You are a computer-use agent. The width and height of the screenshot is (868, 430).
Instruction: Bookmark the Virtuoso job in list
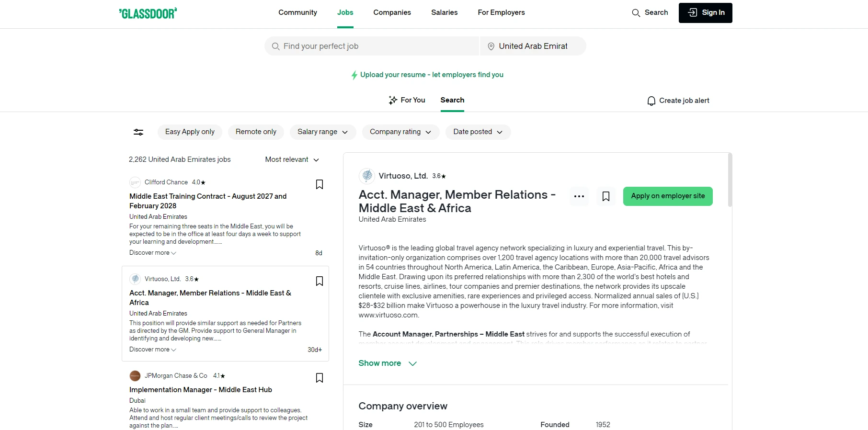pos(320,281)
